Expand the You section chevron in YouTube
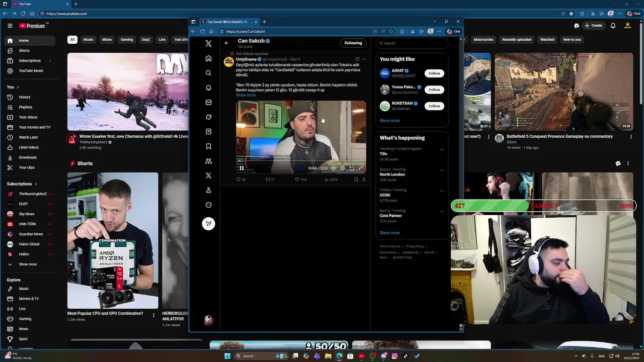The height and width of the screenshot is (362, 644). click(18, 87)
